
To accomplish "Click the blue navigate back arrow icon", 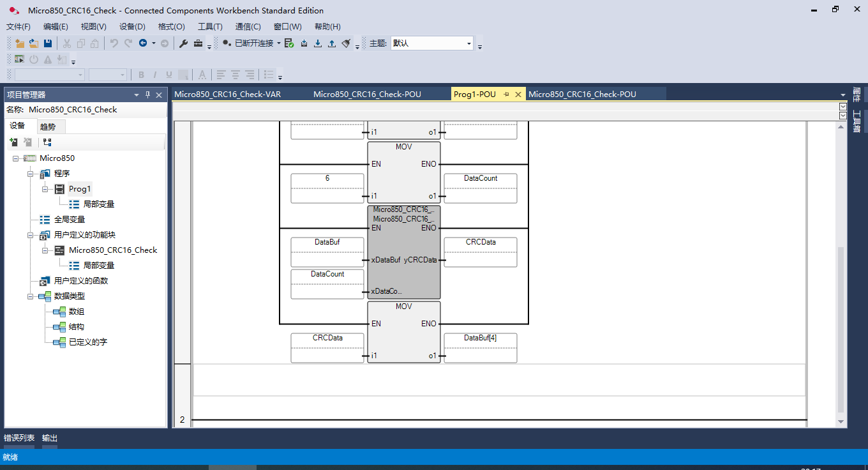I will [x=143, y=43].
